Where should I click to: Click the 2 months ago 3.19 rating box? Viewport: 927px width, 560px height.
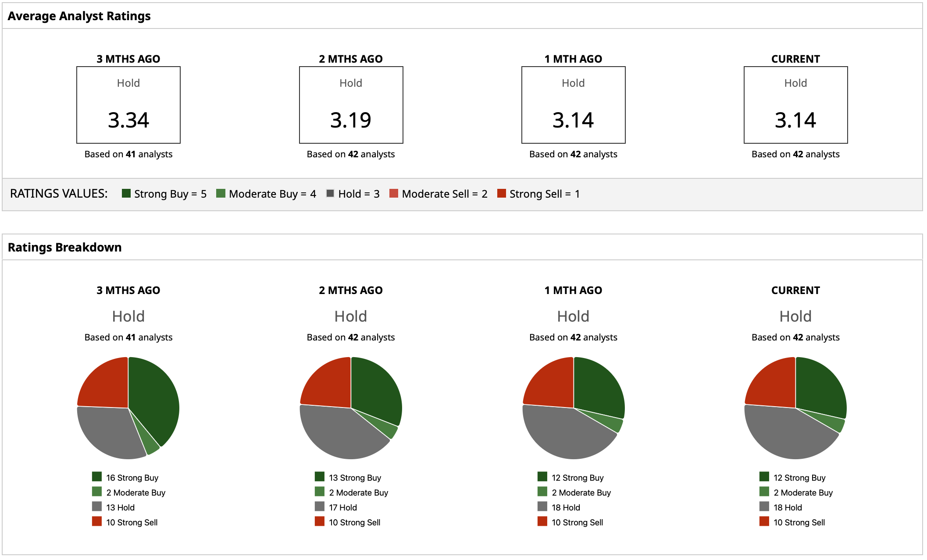pos(351,105)
